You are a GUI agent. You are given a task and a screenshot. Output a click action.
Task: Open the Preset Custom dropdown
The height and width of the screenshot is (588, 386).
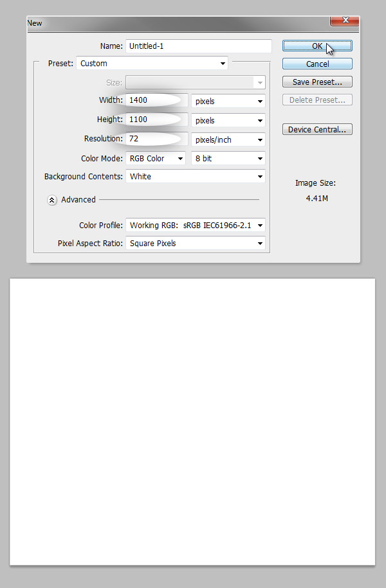(x=152, y=64)
